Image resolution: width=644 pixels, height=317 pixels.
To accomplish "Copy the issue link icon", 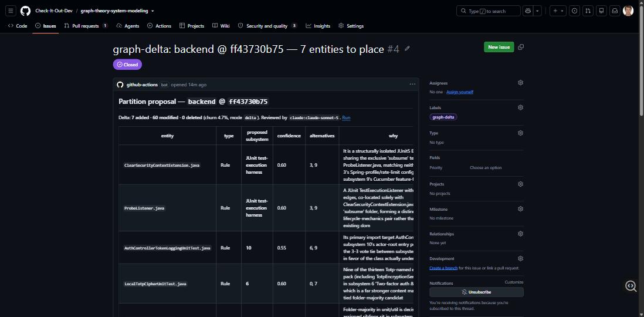I will [x=521, y=48].
